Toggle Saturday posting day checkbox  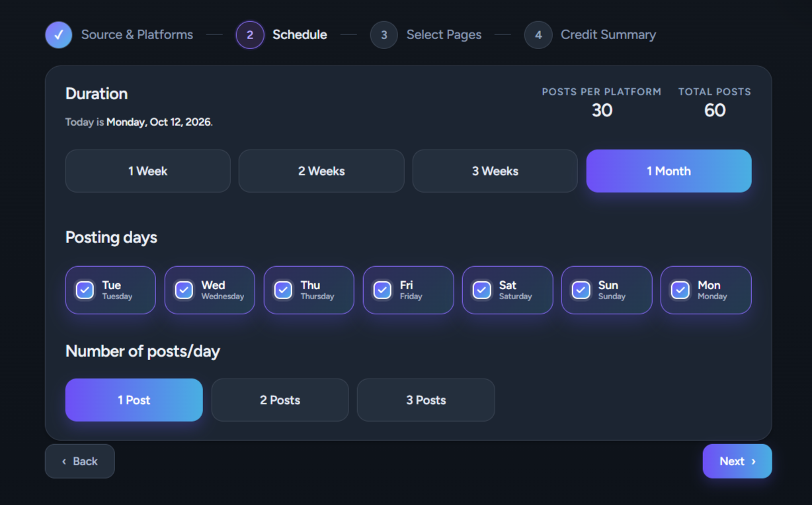pyautogui.click(x=481, y=290)
